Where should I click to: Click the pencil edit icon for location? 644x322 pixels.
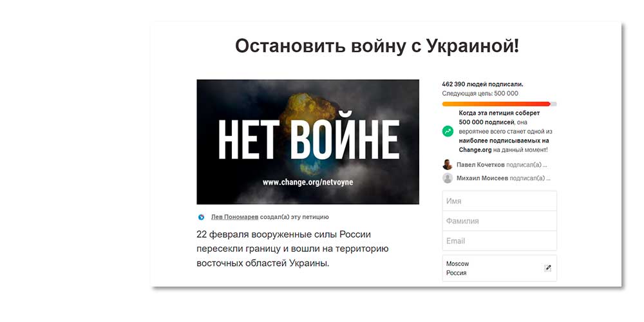coord(548,268)
